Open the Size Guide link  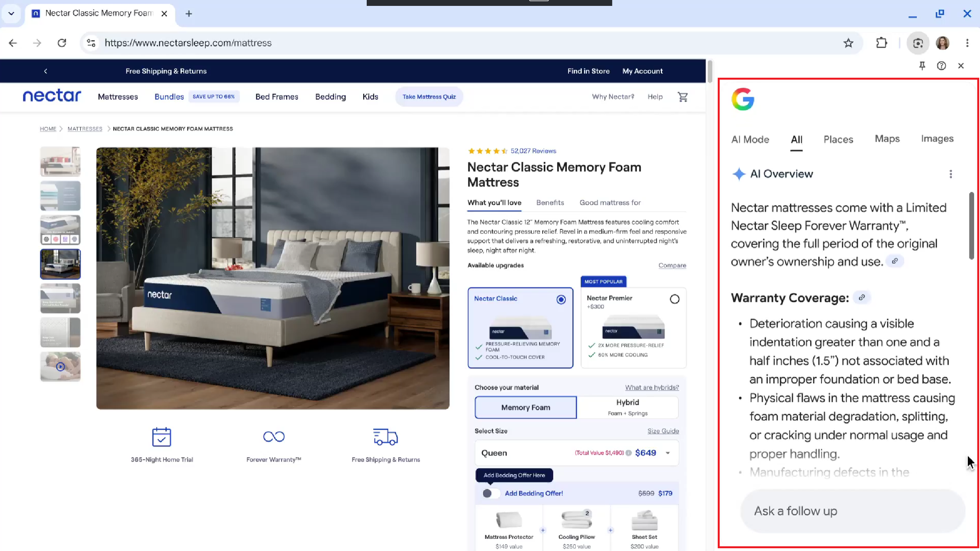click(663, 431)
